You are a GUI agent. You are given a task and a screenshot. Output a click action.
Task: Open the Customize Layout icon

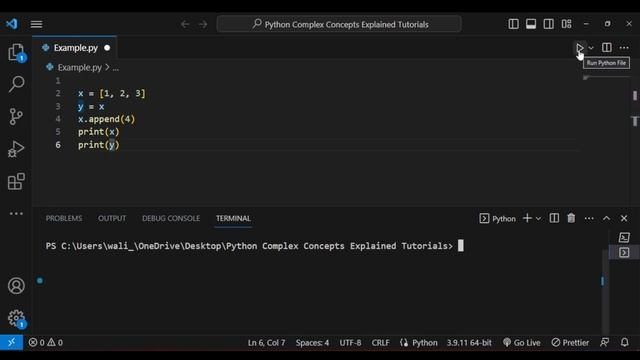[567, 24]
